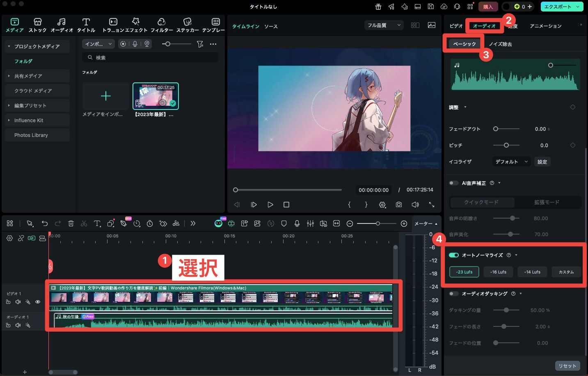Click the filter icon in media panel
The width and height of the screenshot is (588, 376).
(x=200, y=44)
